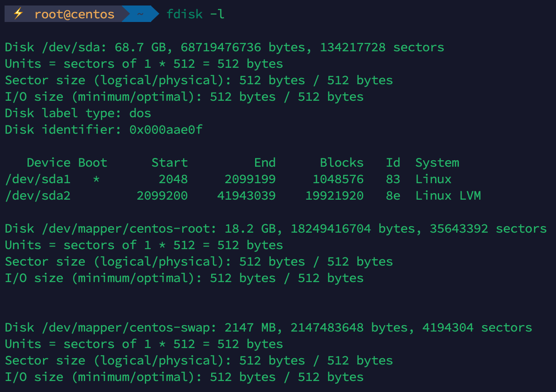Image resolution: width=556 pixels, height=392 pixels.
Task: Select the /dev/sda2 partition name
Action: click(x=38, y=196)
